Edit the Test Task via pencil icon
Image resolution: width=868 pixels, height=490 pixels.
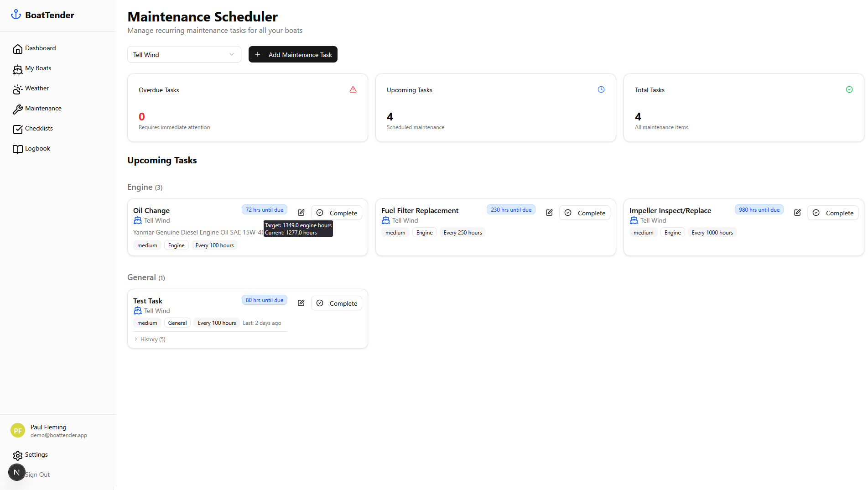tap(301, 303)
